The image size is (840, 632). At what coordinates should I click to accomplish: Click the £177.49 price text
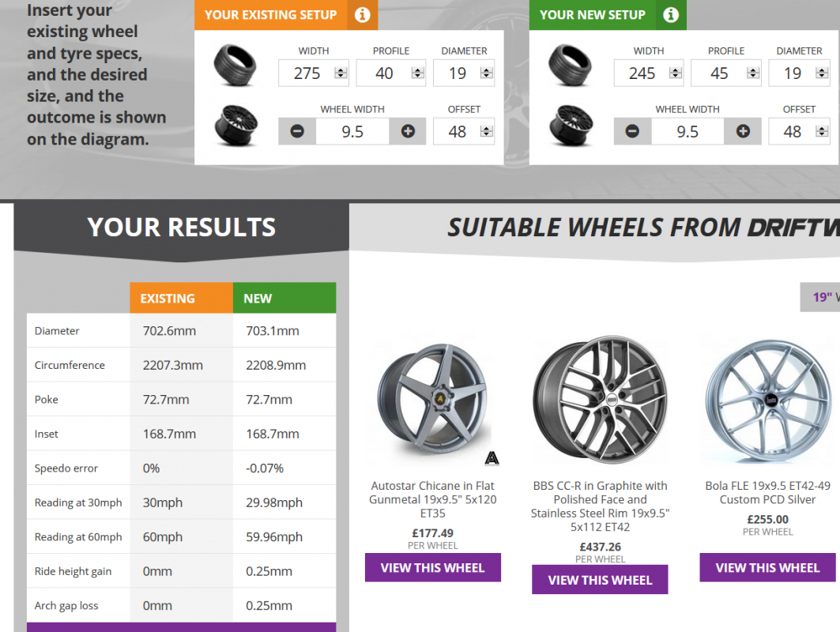433,533
